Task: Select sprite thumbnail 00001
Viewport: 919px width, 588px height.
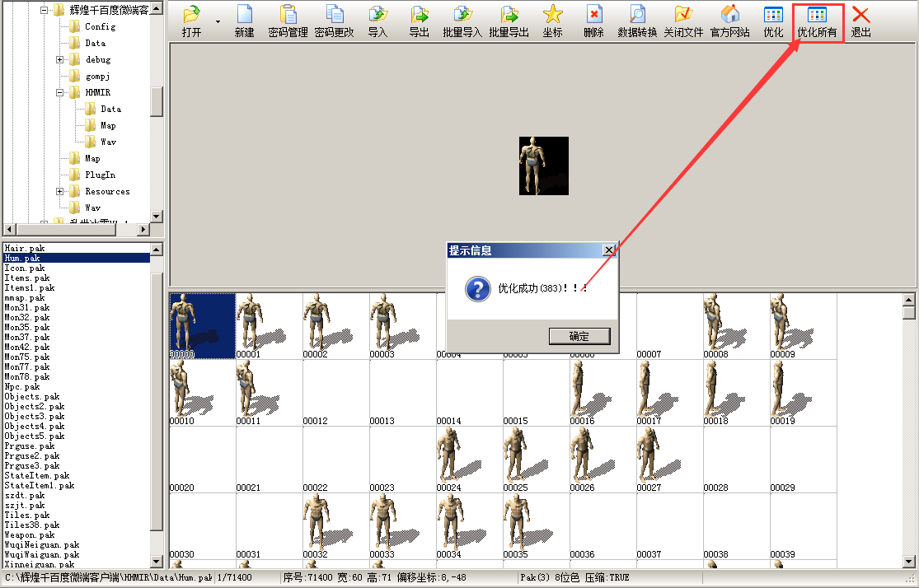Action: pos(269,325)
